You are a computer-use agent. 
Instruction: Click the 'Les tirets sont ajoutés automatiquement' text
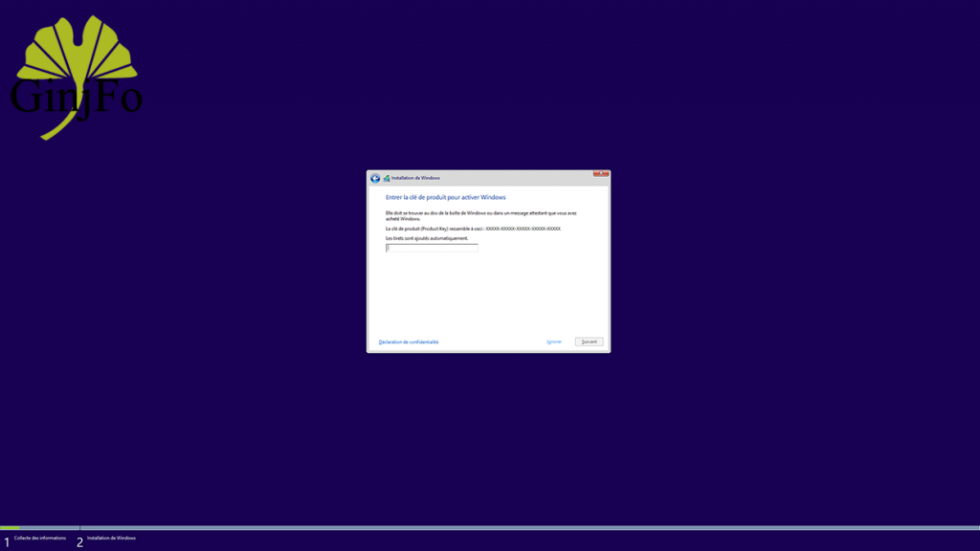click(427, 238)
